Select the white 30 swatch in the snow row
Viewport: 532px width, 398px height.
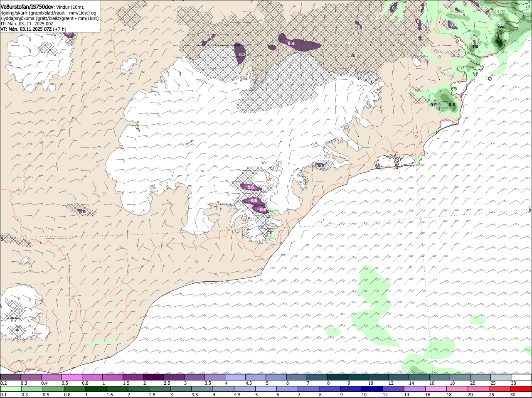522,377
